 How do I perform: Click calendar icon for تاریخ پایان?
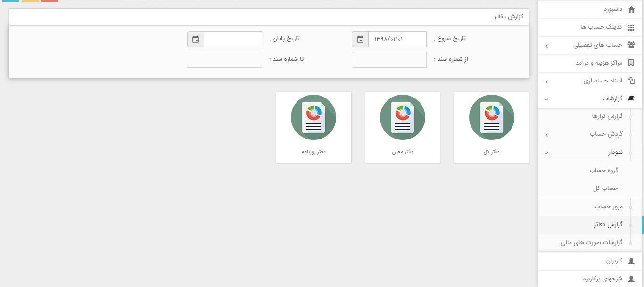pos(196,39)
